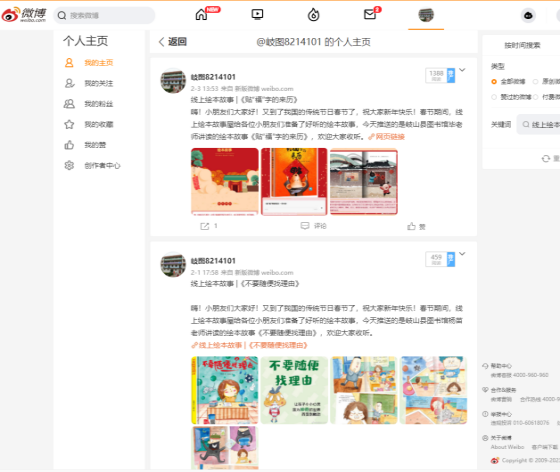Click 2-3 13:53 timestamp of first post

click(x=204, y=89)
